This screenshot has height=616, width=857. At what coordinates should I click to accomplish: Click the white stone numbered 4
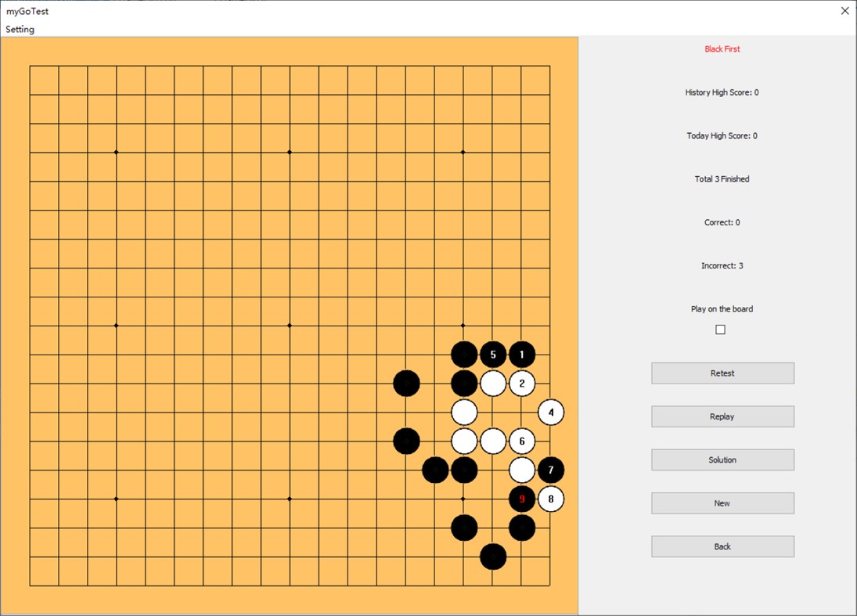click(550, 412)
